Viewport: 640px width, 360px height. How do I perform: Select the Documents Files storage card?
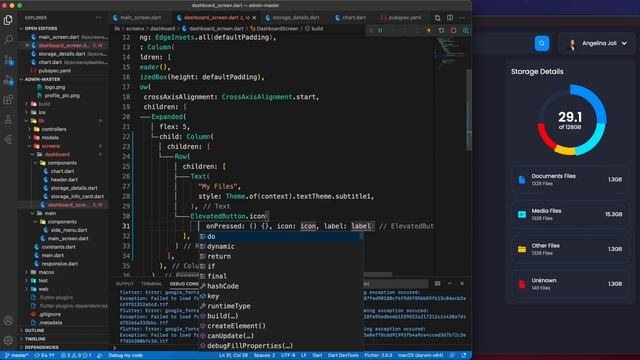coord(569,180)
